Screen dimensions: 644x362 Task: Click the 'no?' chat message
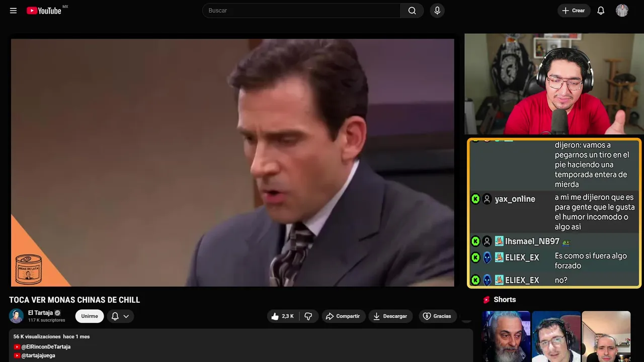tap(561, 280)
